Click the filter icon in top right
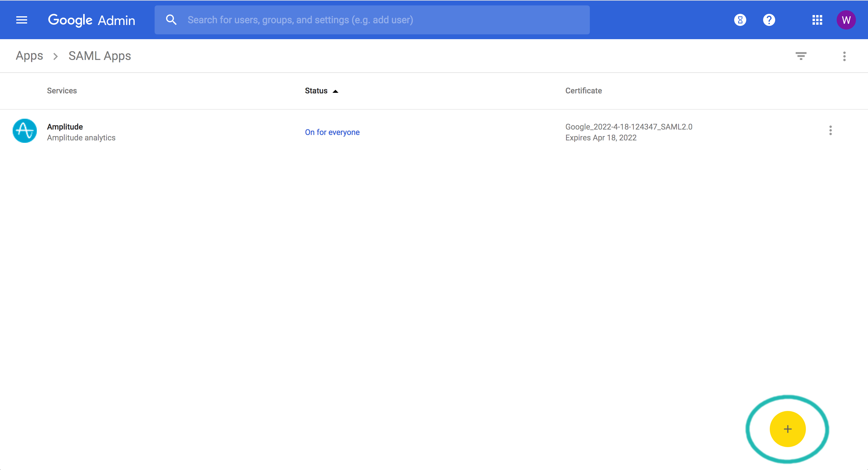The height and width of the screenshot is (470, 868). pos(801,56)
